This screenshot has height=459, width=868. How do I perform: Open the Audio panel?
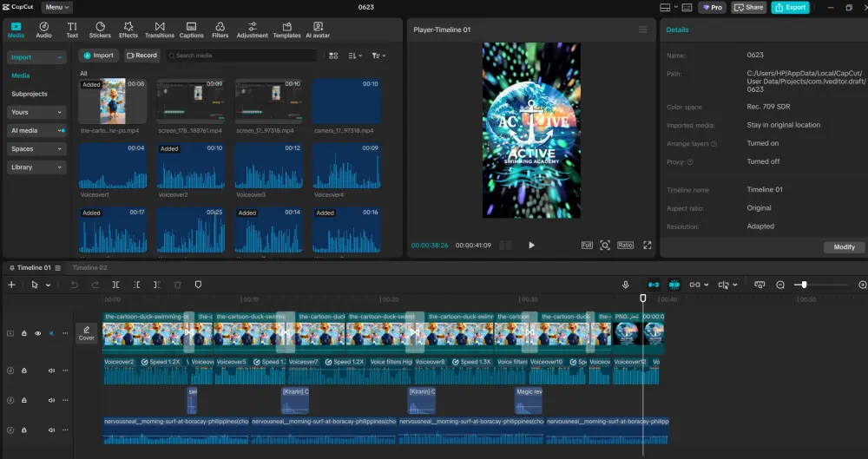pyautogui.click(x=43, y=30)
